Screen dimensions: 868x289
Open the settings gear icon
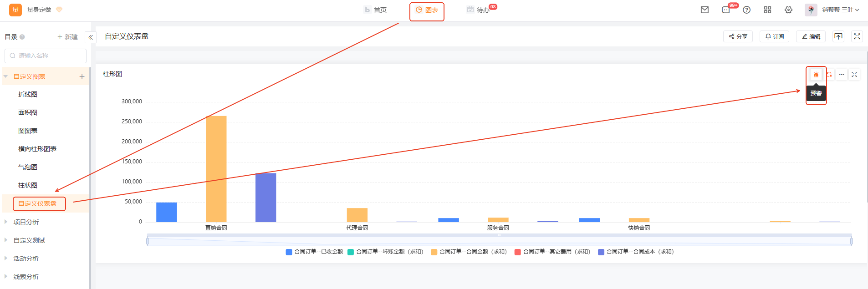coord(788,10)
